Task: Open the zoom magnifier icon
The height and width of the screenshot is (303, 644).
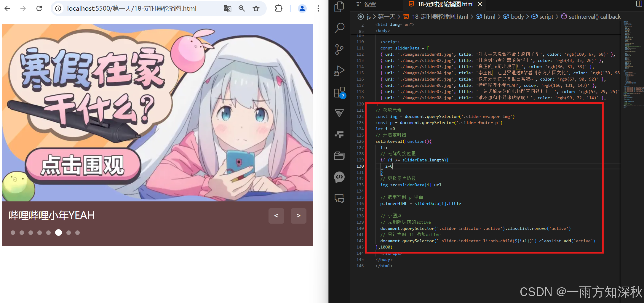Action: pyautogui.click(x=242, y=9)
